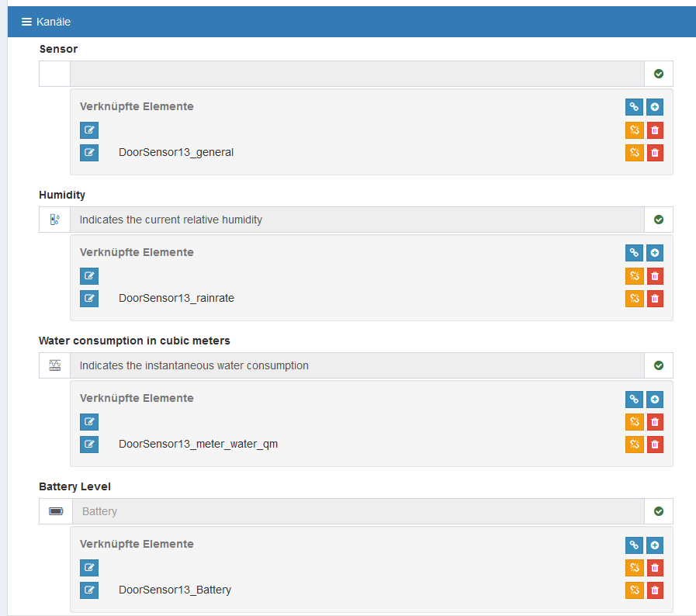Unlink DoorSensor13_general from Sensor channel
This screenshot has height=616, width=696.
(635, 153)
